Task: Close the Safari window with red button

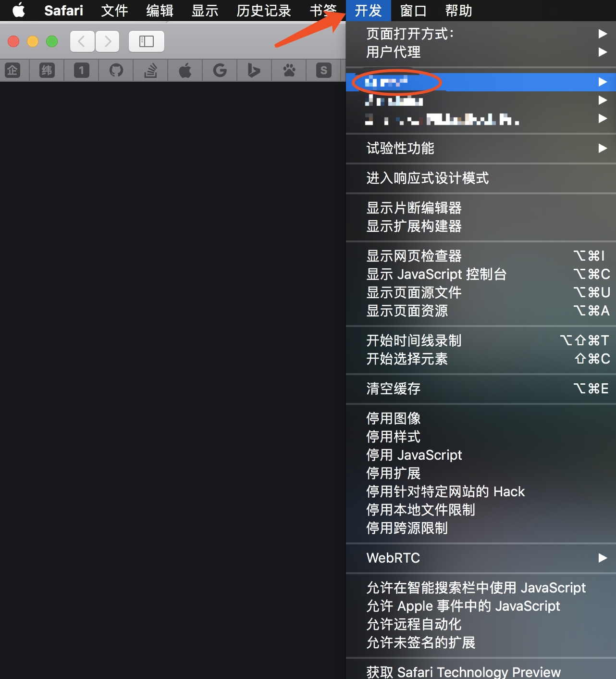Action: [x=13, y=41]
